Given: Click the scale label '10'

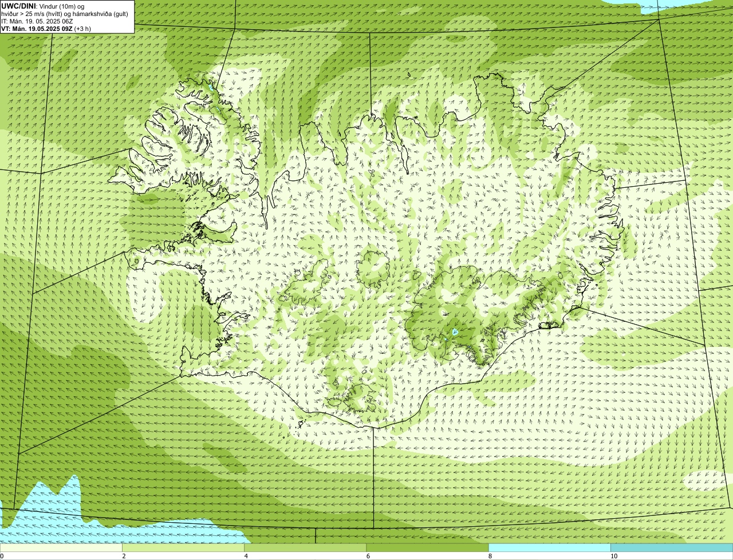Looking at the screenshot, I should tap(614, 556).
